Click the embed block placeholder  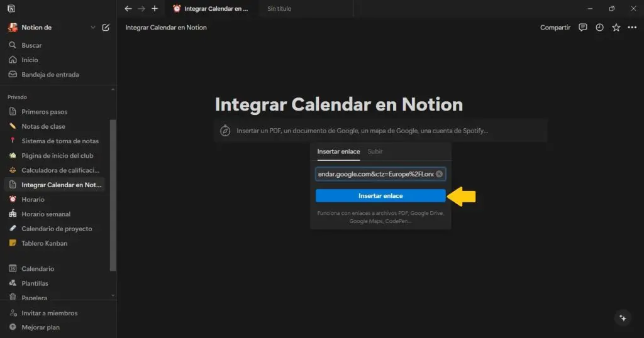pyautogui.click(x=380, y=131)
